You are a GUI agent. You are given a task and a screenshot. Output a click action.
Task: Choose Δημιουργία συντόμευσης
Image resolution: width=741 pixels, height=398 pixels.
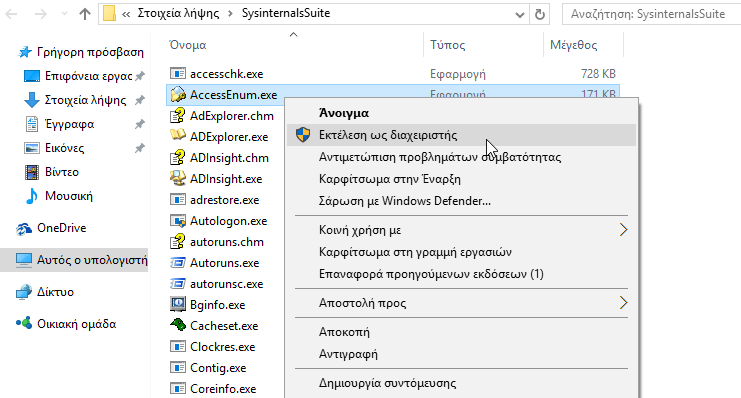[461, 383]
